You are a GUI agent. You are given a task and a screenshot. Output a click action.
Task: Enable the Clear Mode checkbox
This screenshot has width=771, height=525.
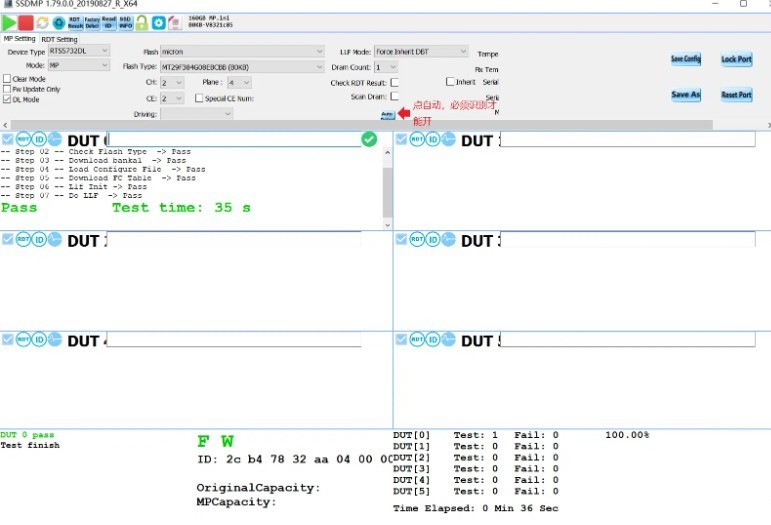(7, 79)
